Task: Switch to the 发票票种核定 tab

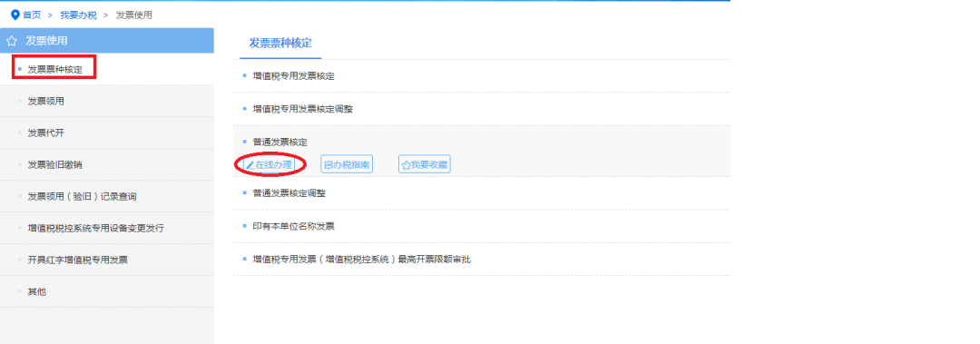Action: [x=280, y=44]
